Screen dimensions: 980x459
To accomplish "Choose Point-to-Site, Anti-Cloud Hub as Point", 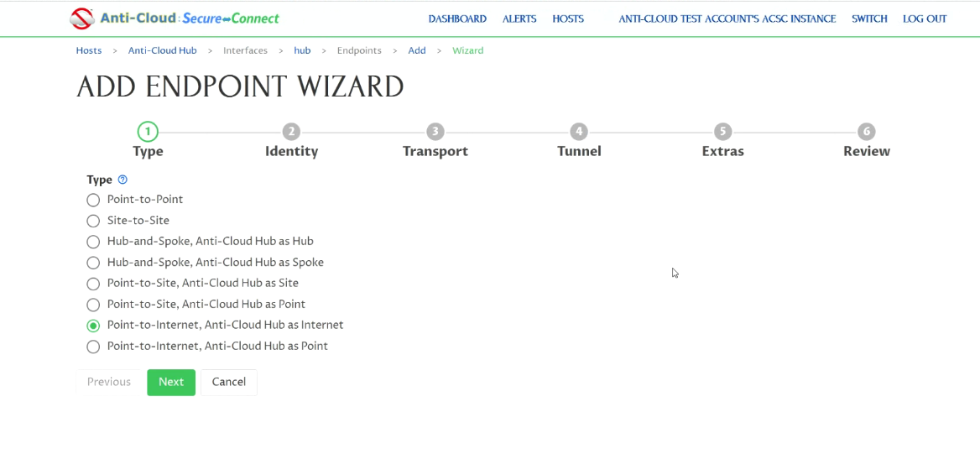I will tap(93, 305).
